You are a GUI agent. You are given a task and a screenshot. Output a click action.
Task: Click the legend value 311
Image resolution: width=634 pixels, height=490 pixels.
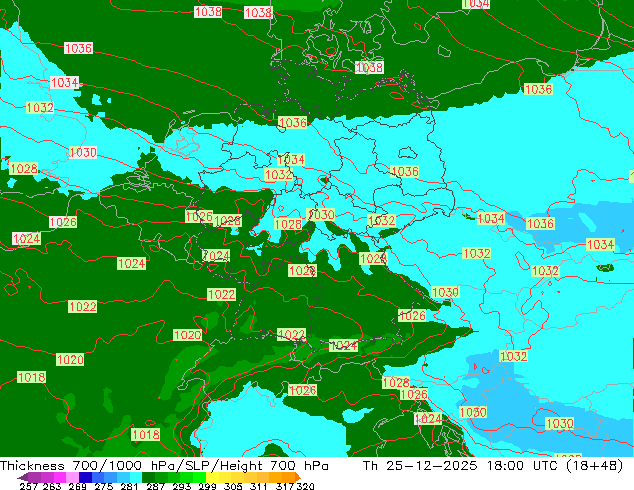click(x=259, y=486)
